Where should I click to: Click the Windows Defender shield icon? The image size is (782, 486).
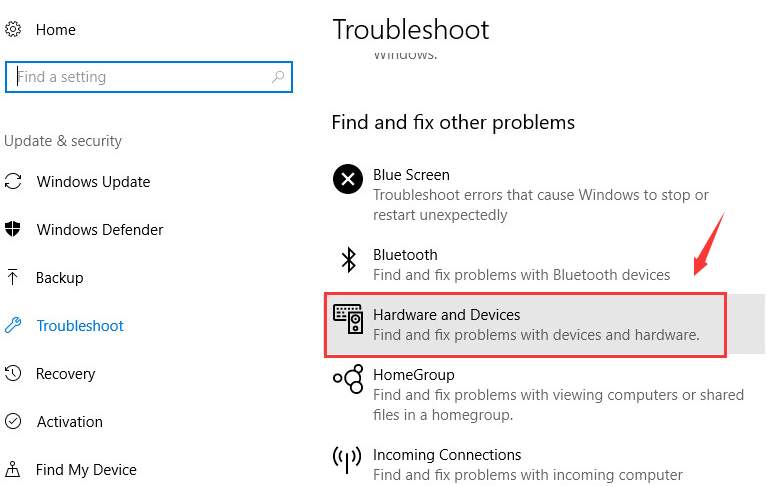click(x=12, y=229)
